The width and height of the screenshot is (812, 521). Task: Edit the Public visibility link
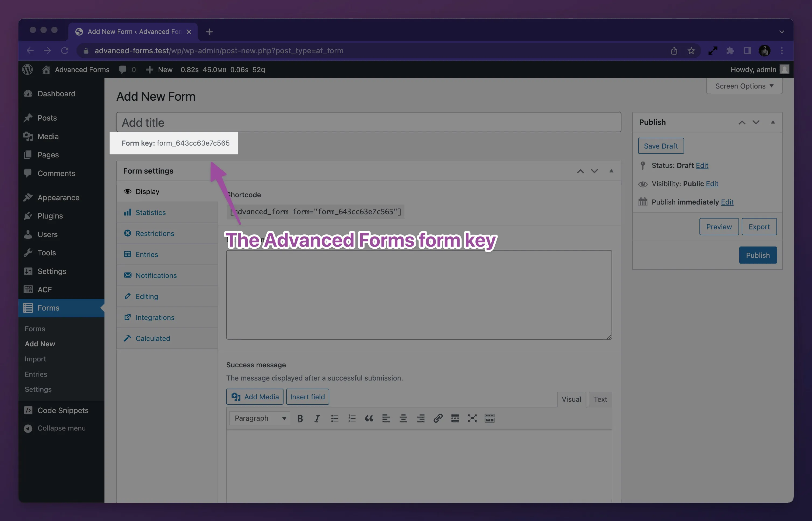click(x=712, y=184)
